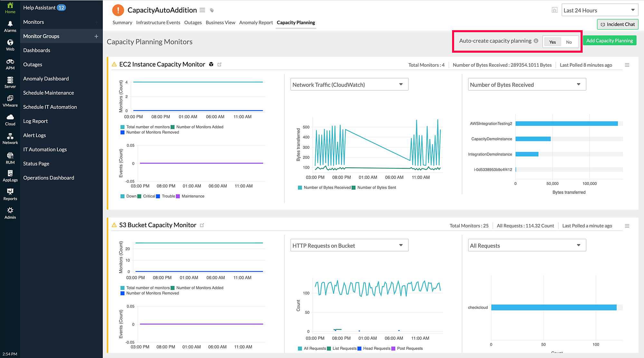Set Auto-create capacity planning to Yes
The height and width of the screenshot is (358, 644).
click(x=552, y=42)
